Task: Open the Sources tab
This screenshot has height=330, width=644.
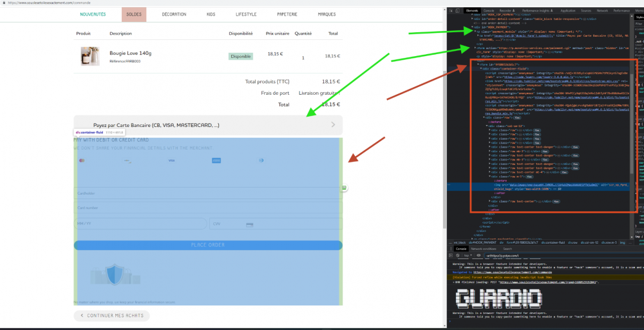Action: 586,10
